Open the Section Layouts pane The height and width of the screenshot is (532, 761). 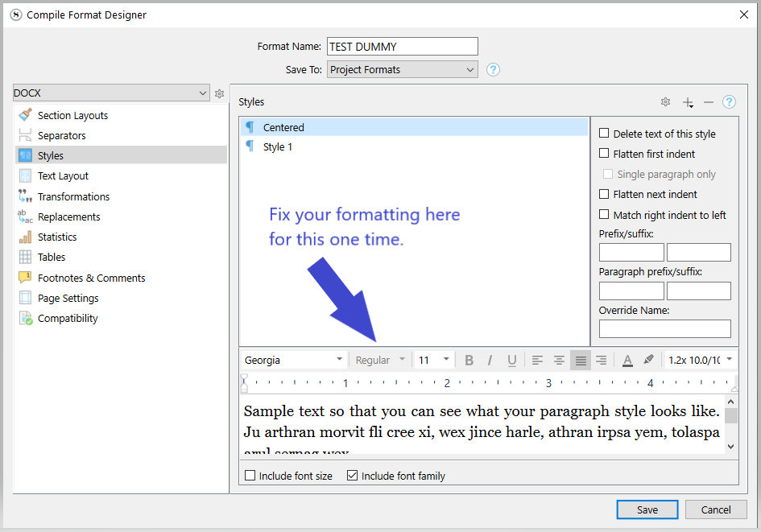(x=122, y=115)
